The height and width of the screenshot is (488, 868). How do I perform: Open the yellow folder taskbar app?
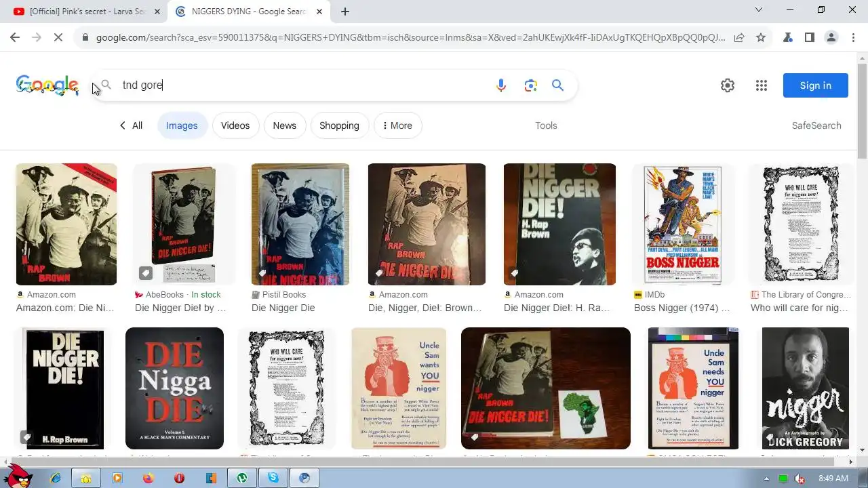click(86, 478)
